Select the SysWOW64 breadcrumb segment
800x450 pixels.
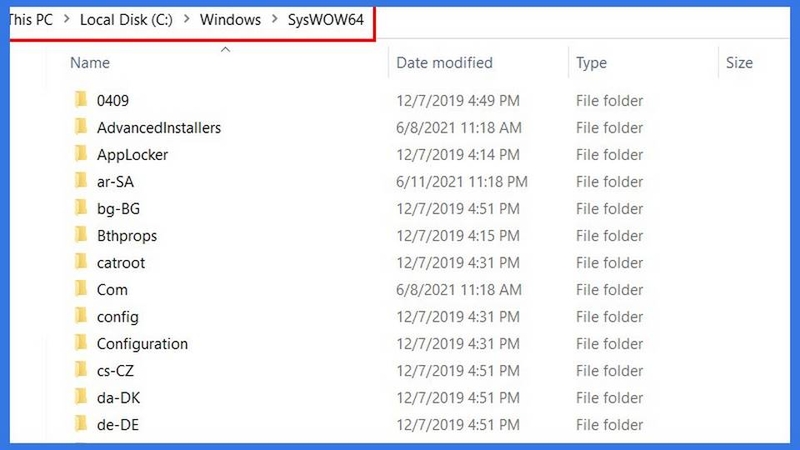tap(326, 20)
